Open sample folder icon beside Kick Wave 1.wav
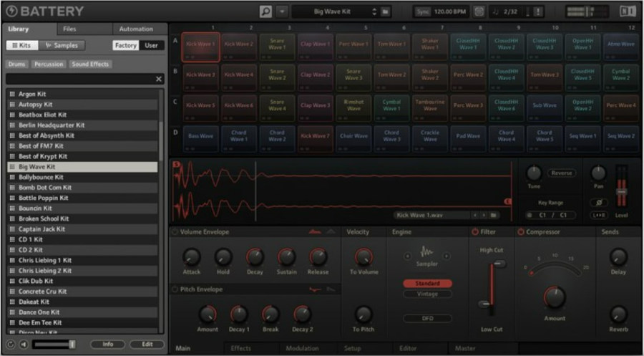This screenshot has width=644, height=356. click(x=494, y=215)
